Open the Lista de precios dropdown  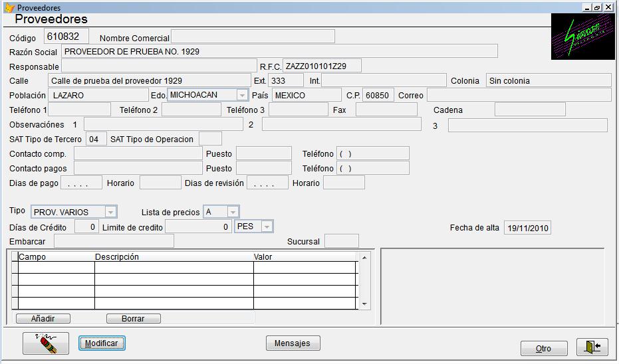pyautogui.click(x=233, y=212)
